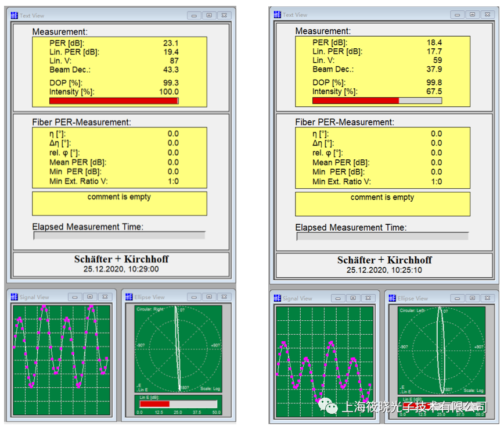Click Ellipse View icon of Circular: Right window

click(x=129, y=297)
